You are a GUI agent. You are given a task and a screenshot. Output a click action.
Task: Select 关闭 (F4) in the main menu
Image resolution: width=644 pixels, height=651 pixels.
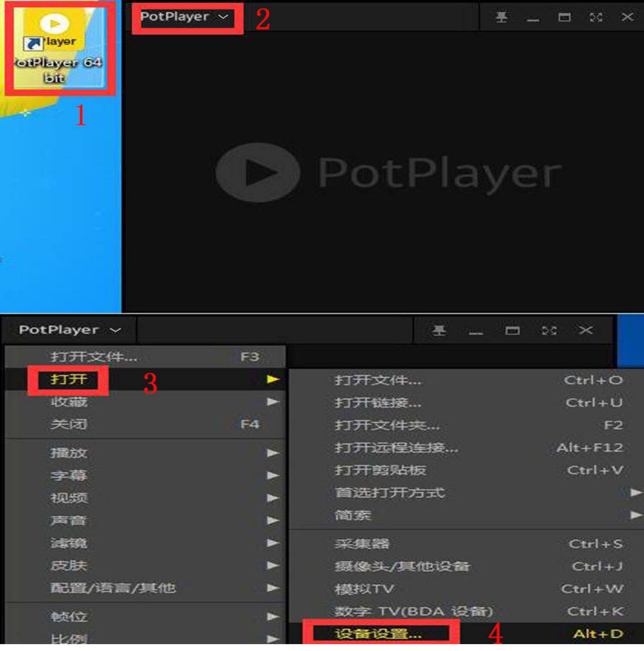[145, 424]
